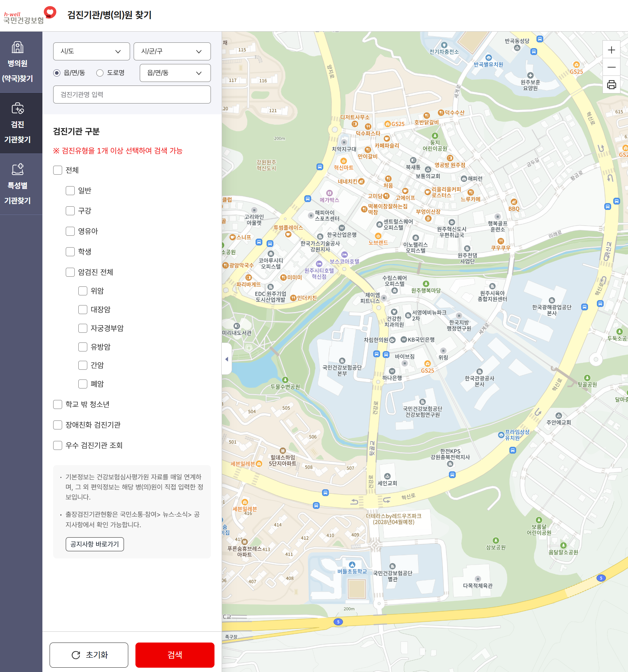Check the 폐암 checkbox
Image resolution: width=628 pixels, height=672 pixels.
[83, 384]
